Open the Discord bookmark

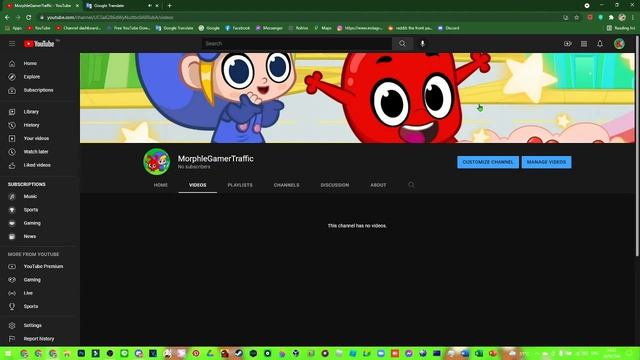point(449,28)
